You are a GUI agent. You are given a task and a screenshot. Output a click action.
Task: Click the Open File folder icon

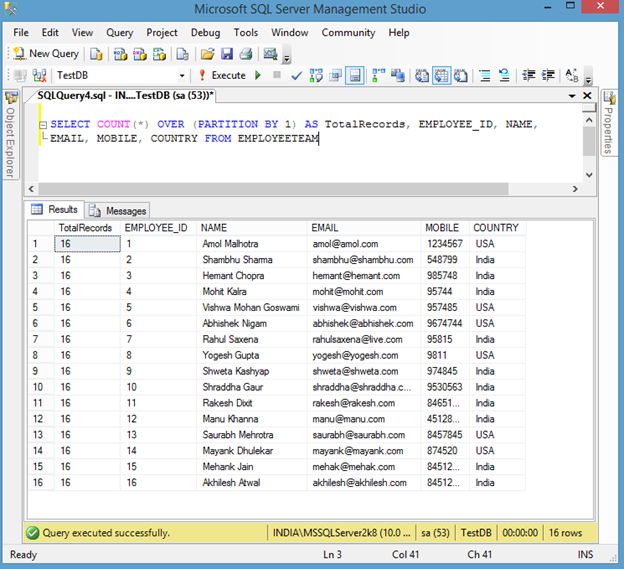click(208, 54)
